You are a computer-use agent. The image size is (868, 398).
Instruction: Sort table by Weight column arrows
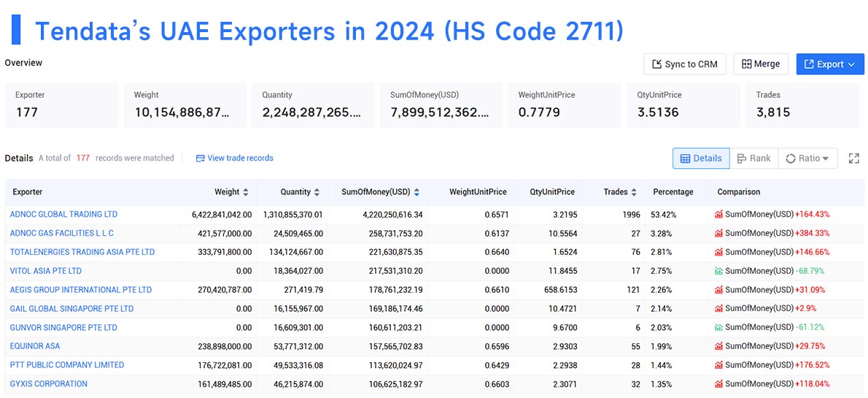point(246,192)
